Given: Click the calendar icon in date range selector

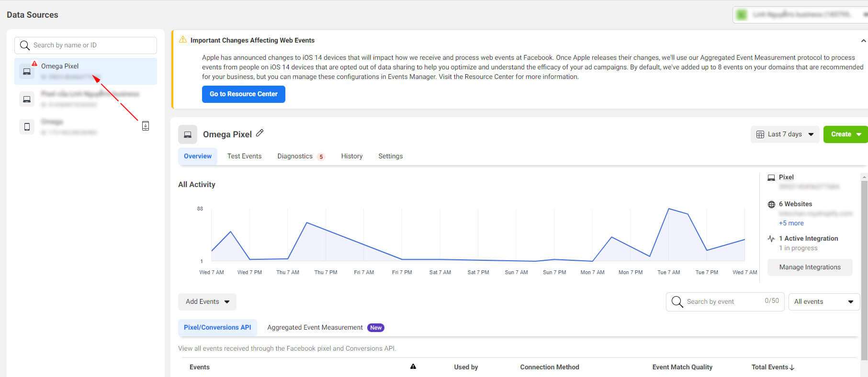Looking at the screenshot, I should [x=760, y=134].
